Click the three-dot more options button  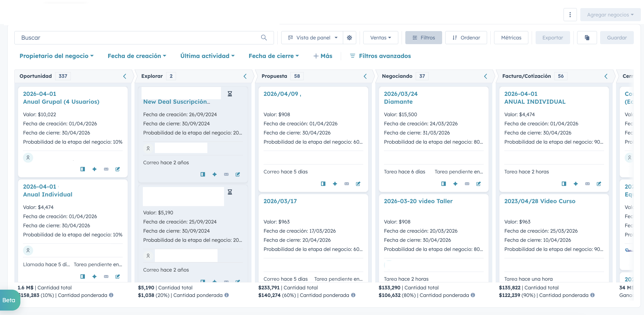point(570,15)
